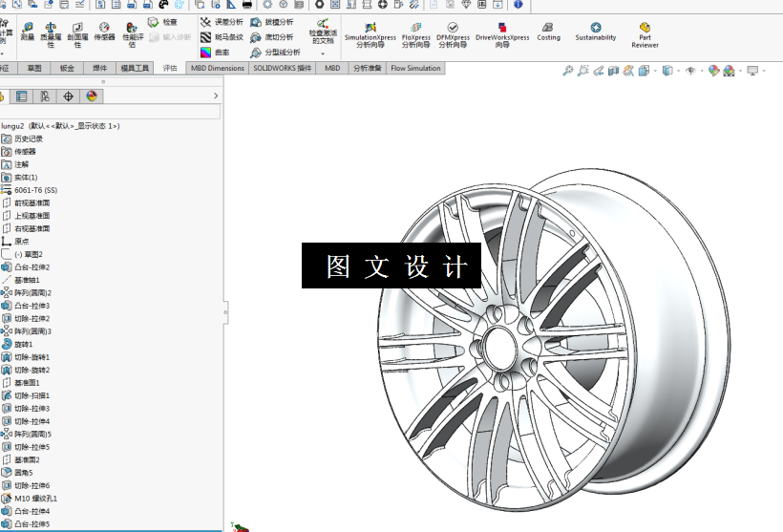
Task: Click Zoom to Area in view toolbar
Action: click(x=582, y=71)
